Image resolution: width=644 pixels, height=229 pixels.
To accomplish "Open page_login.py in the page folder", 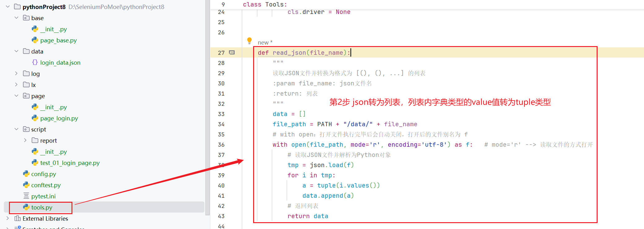I will point(59,118).
